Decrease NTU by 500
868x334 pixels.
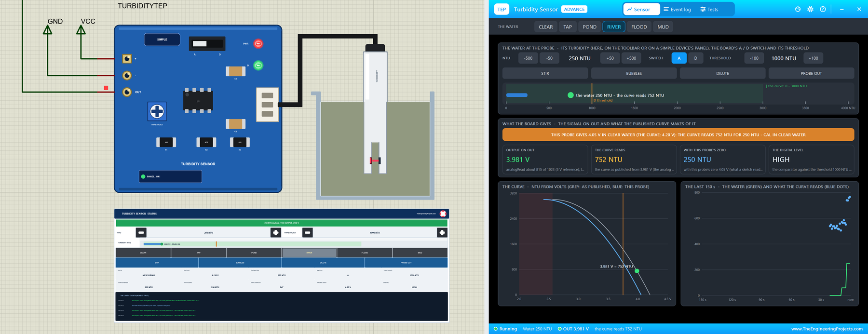[x=528, y=58]
